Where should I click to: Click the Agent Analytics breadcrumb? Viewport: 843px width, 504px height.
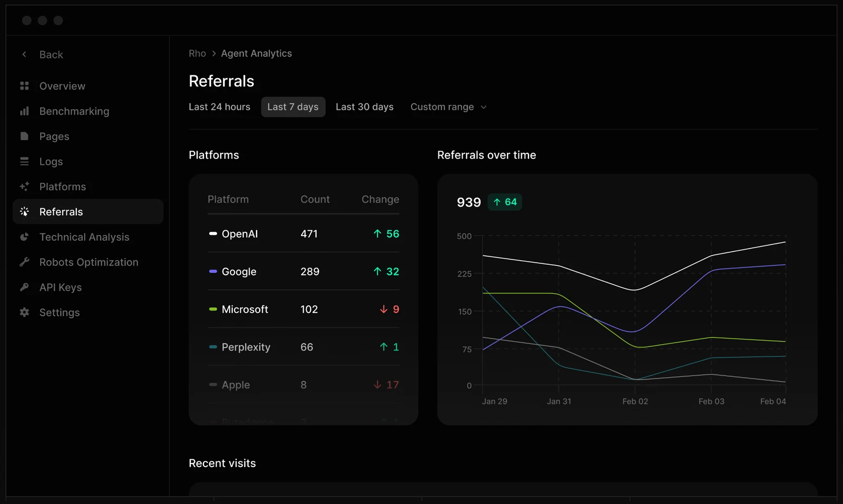(x=256, y=53)
